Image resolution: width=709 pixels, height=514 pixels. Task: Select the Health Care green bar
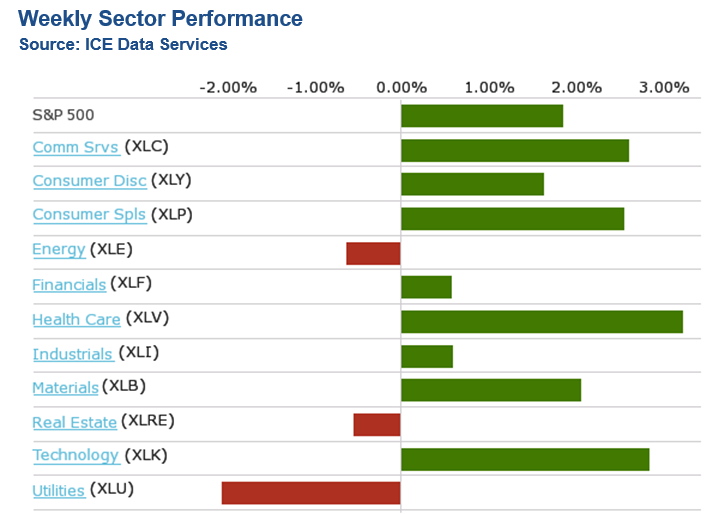click(x=541, y=321)
